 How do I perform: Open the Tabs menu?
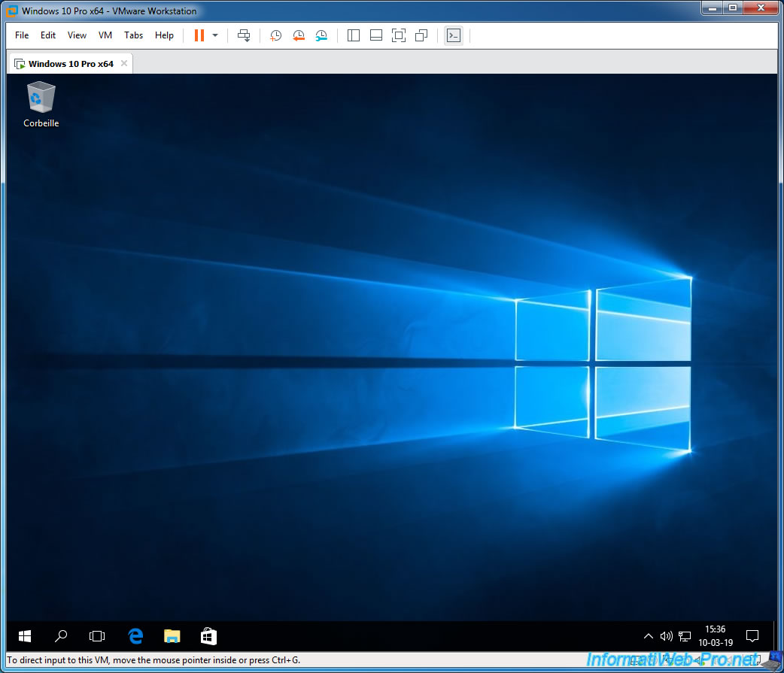pyautogui.click(x=133, y=35)
